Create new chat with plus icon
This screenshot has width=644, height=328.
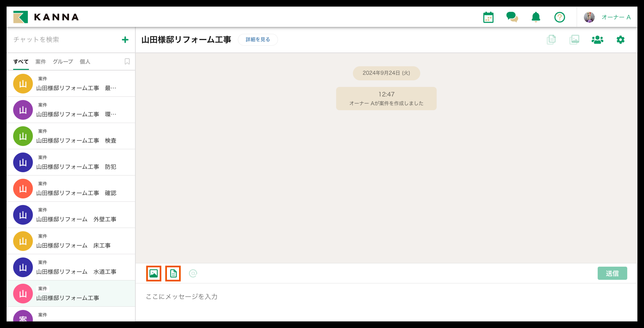[125, 40]
